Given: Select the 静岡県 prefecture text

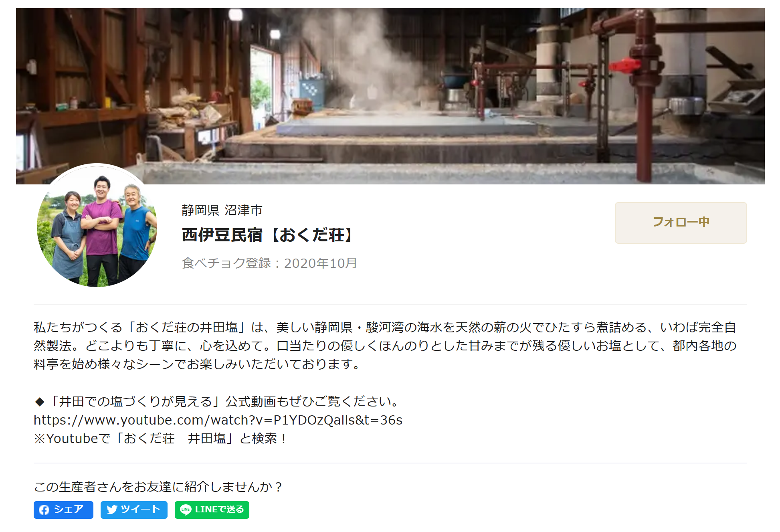Looking at the screenshot, I should (x=200, y=210).
